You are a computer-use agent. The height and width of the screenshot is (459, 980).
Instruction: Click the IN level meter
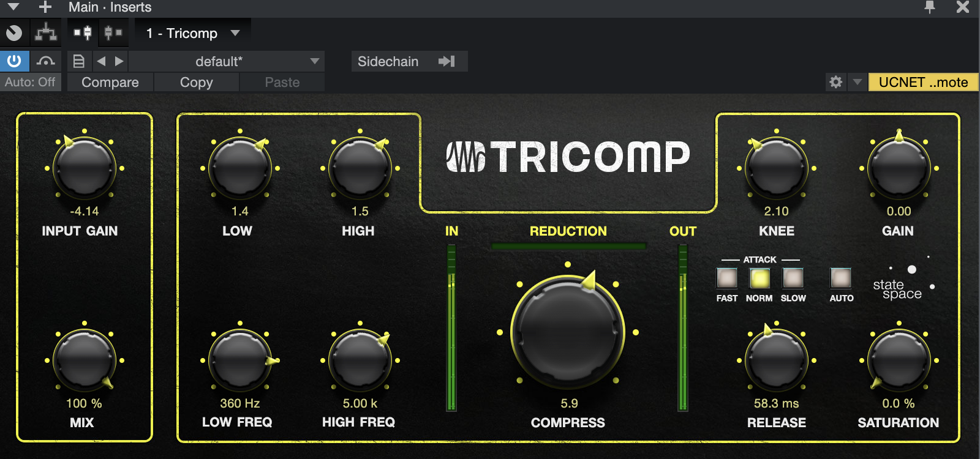click(x=451, y=327)
